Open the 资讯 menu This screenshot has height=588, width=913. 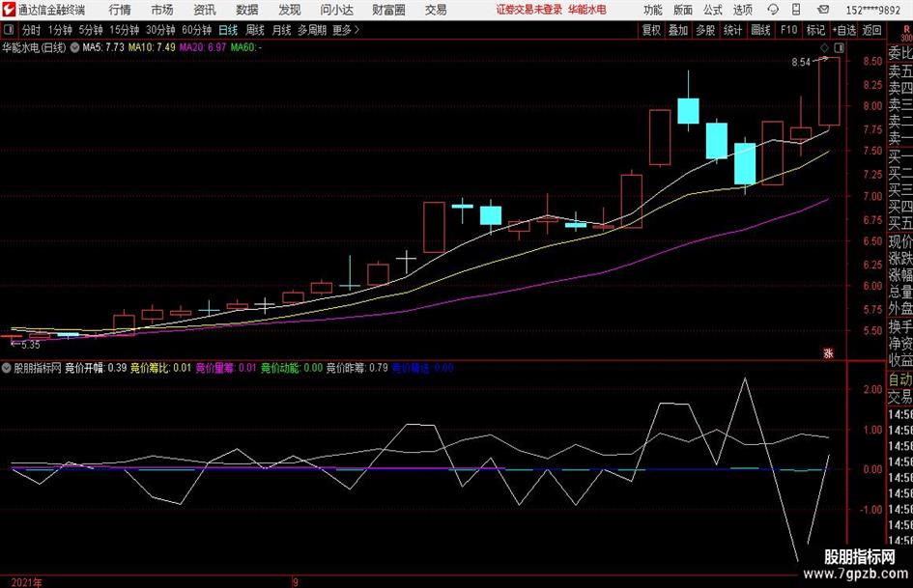coord(205,10)
